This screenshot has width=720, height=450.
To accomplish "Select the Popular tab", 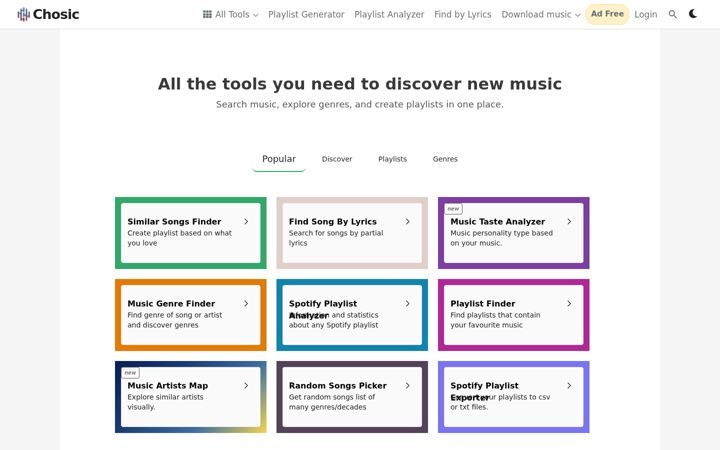I will pos(279,159).
